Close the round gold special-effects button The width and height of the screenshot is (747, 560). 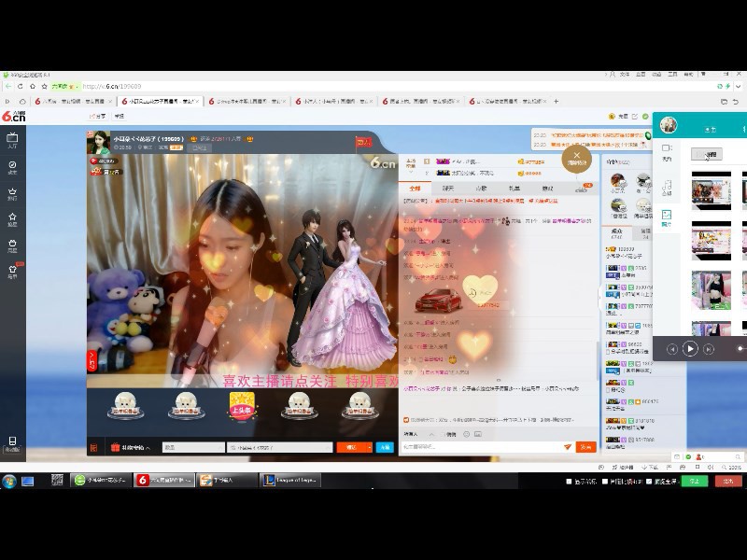(576, 158)
